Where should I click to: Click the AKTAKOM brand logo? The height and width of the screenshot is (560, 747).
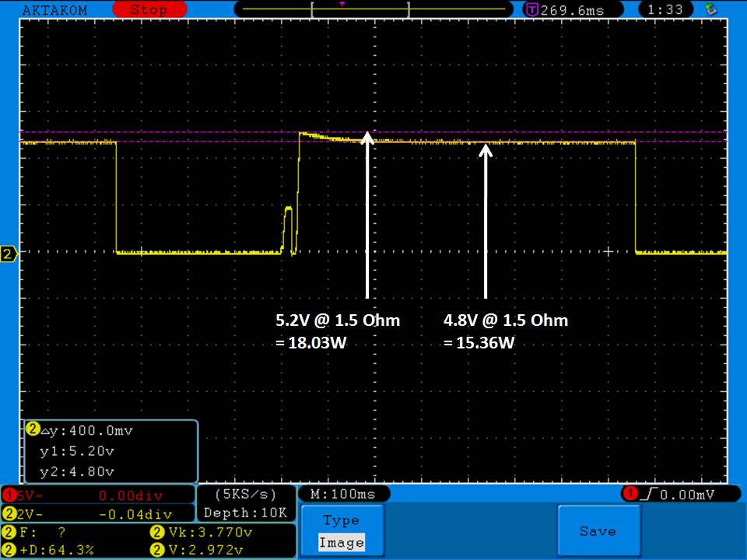click(x=54, y=10)
